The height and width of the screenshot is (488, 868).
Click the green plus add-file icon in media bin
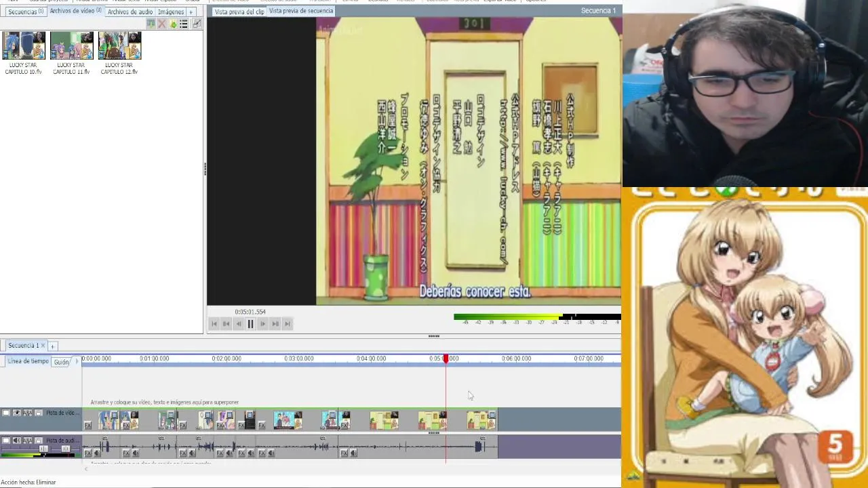pos(173,24)
